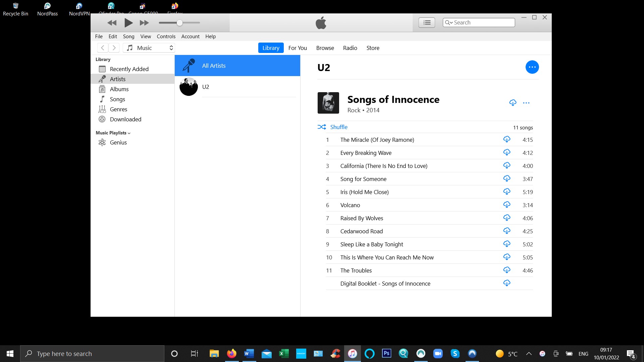Collapse the Music Playlists section
644x362 pixels.
(x=113, y=133)
